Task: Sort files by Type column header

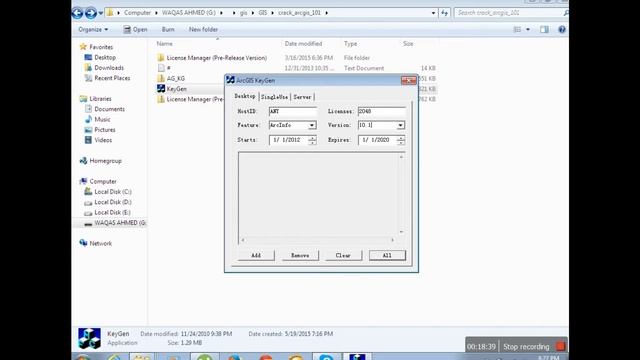Action: pos(350,44)
